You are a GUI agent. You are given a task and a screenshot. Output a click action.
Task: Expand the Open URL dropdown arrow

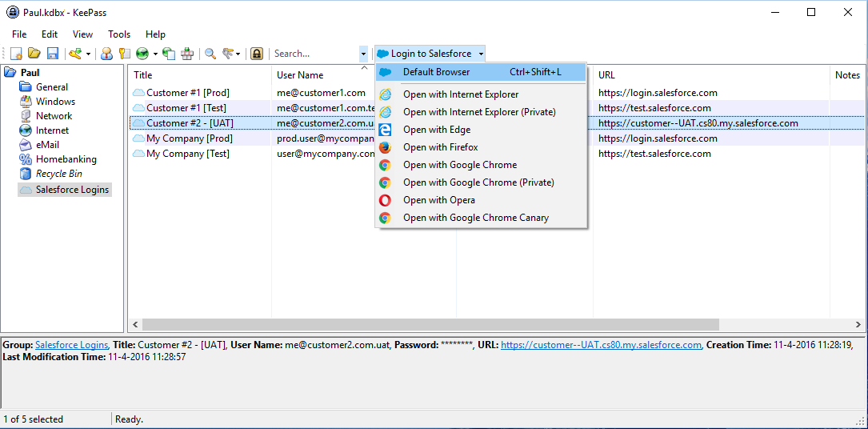155,54
